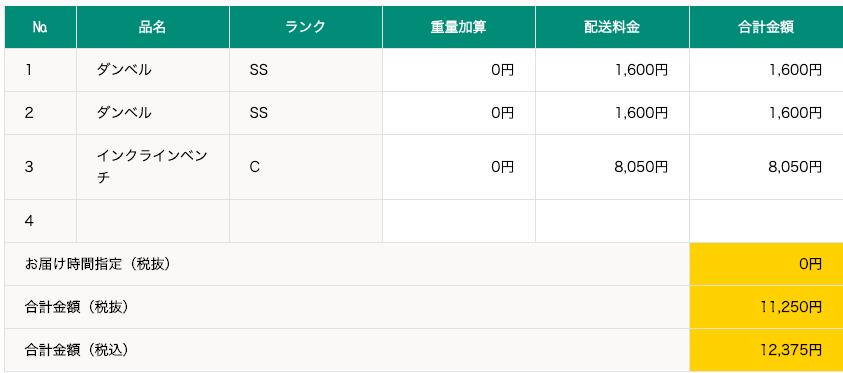Click the yellow 12,375円 tax-included total
The image size is (843, 373).
(766, 350)
